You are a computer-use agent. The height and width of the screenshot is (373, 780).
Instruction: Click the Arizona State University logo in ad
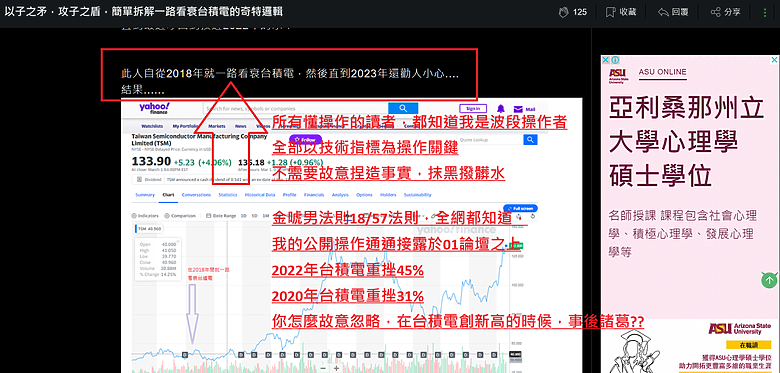pyautogui.click(x=740, y=329)
